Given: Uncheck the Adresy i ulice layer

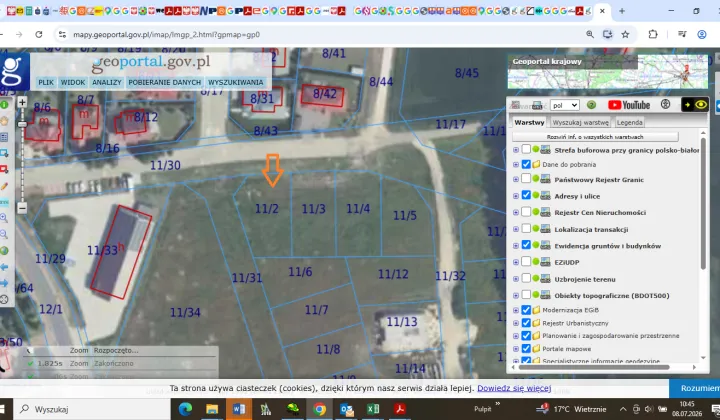Looking at the screenshot, I should pyautogui.click(x=526, y=196).
